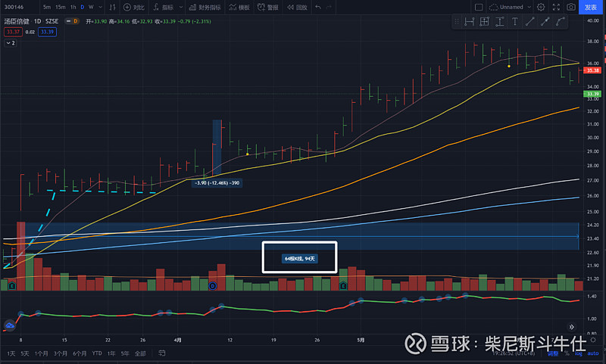
Task: Click the dividend D marker on volume
Action: click(x=213, y=286)
